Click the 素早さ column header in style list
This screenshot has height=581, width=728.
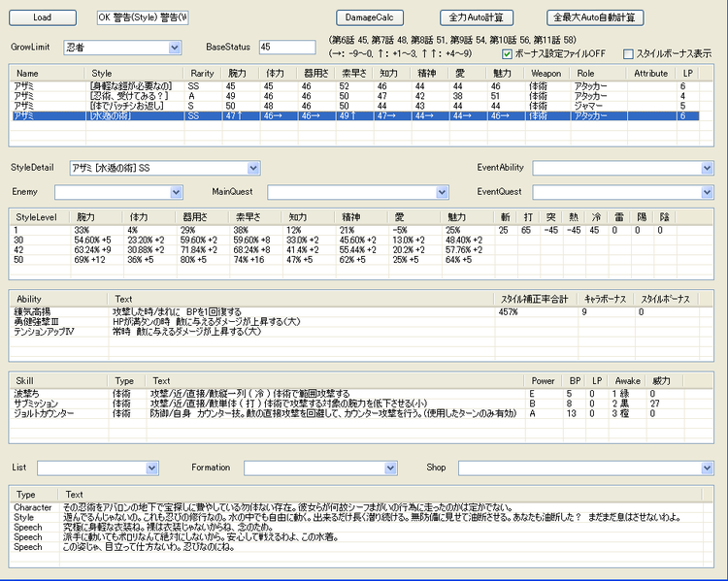(x=354, y=74)
